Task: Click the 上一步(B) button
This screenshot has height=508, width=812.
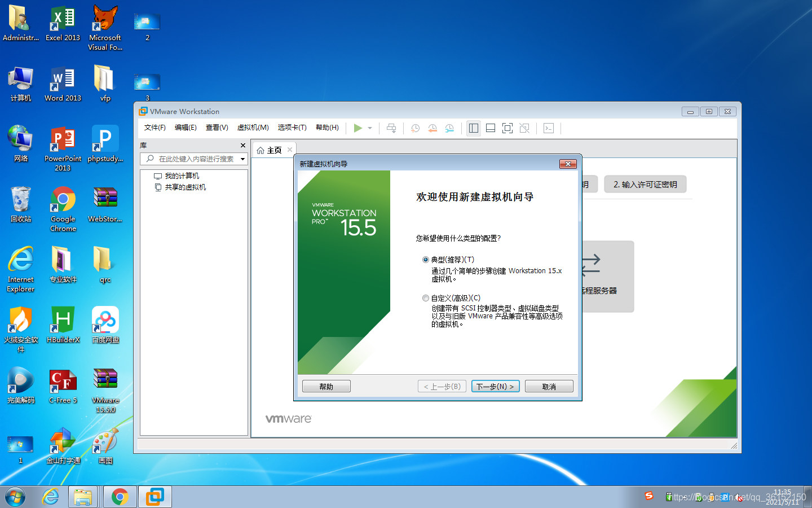Action: click(442, 386)
